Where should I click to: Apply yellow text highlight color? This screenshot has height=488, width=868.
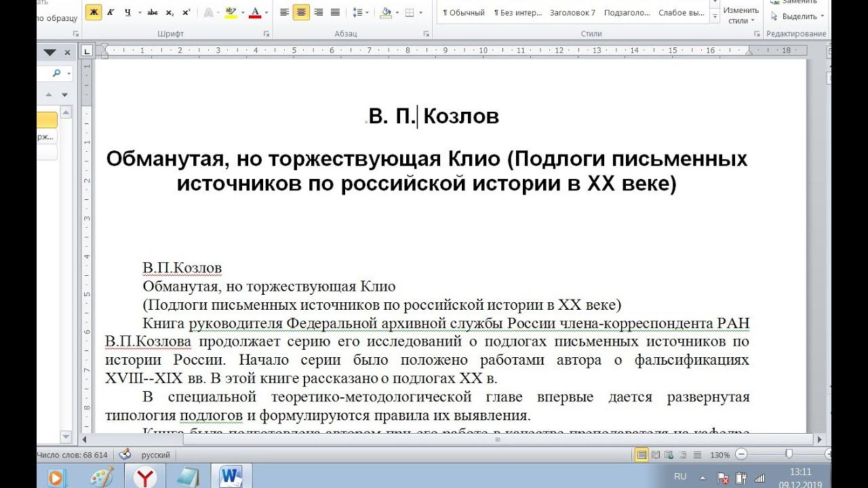[x=230, y=12]
